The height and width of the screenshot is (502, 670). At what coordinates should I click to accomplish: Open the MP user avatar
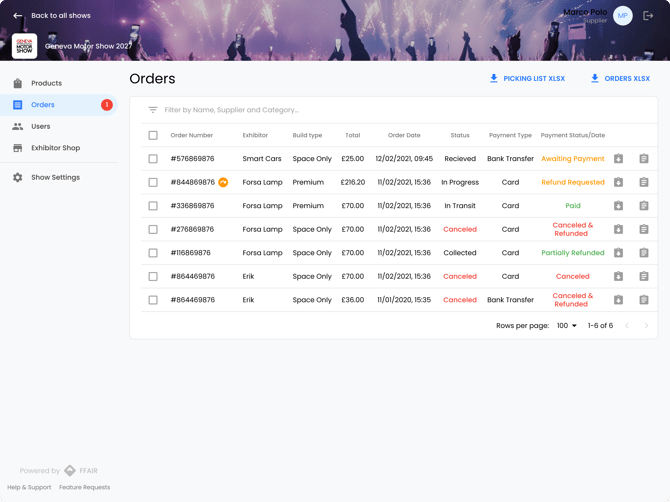pyautogui.click(x=623, y=16)
